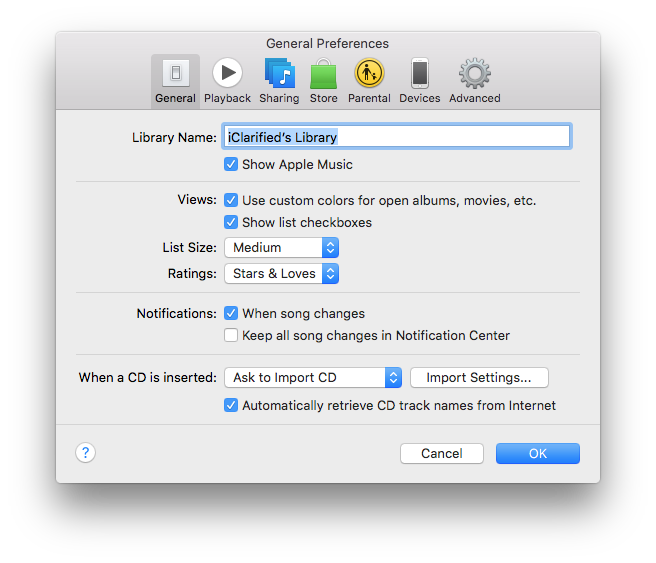Click the Cancel button
656x563 pixels.
click(x=442, y=453)
